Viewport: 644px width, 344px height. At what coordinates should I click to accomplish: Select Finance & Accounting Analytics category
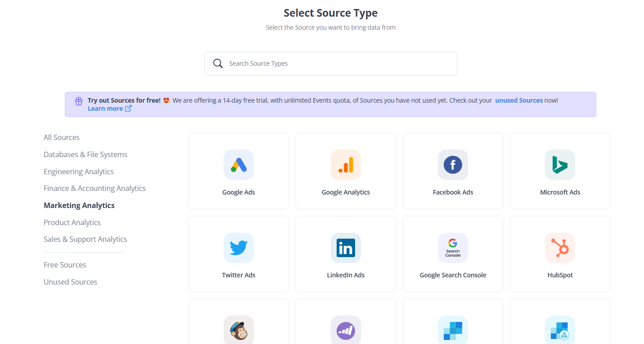tap(95, 188)
